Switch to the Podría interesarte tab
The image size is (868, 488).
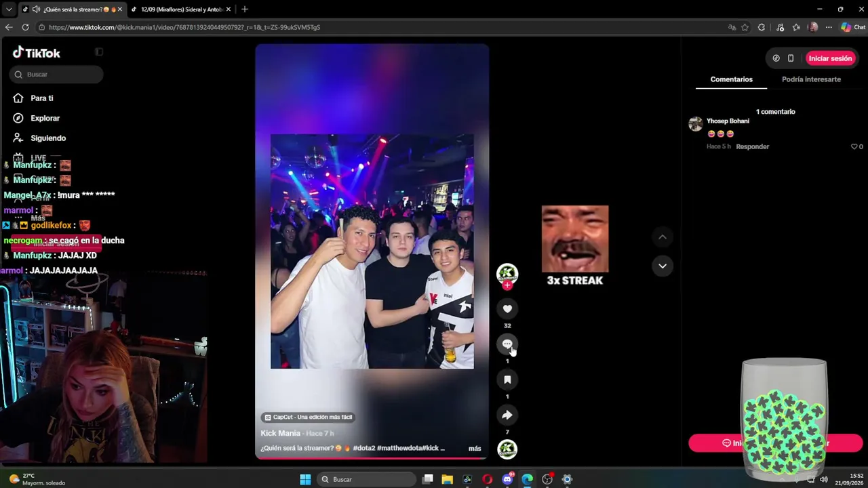pos(811,79)
